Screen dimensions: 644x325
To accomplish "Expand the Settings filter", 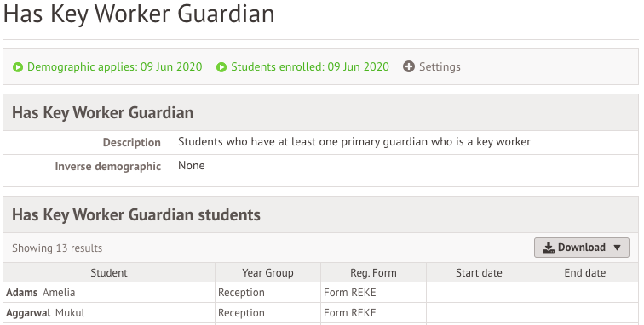I will click(432, 66).
